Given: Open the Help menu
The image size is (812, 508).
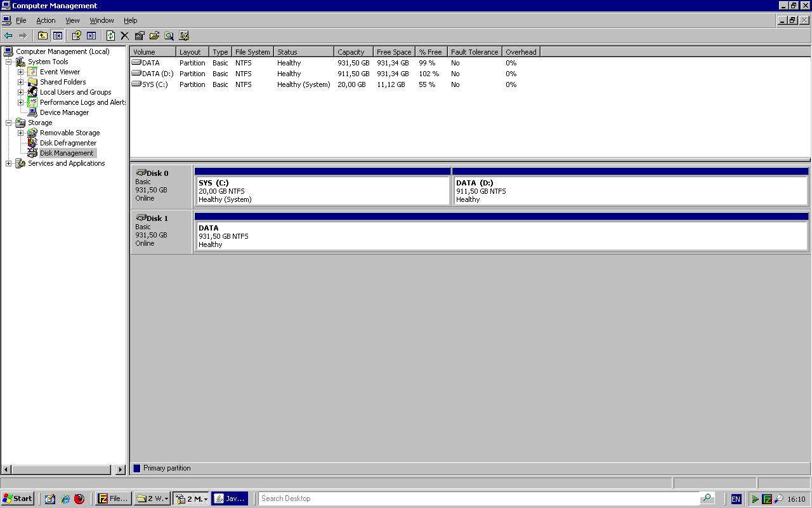Looking at the screenshot, I should (130, 20).
